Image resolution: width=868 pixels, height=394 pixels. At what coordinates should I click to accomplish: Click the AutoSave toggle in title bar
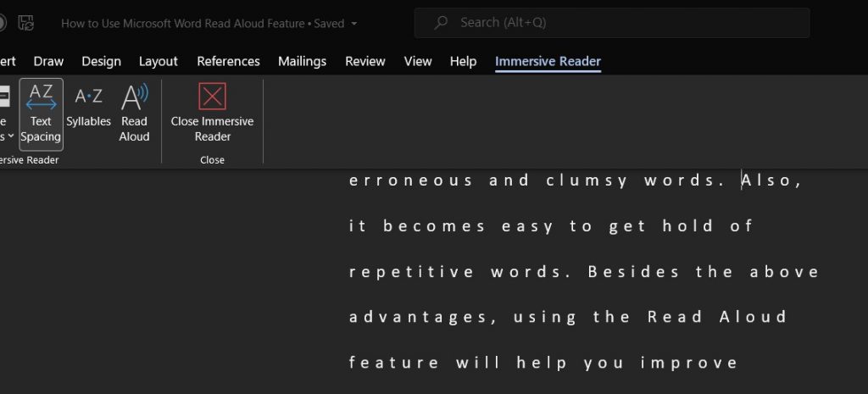[x=3, y=23]
